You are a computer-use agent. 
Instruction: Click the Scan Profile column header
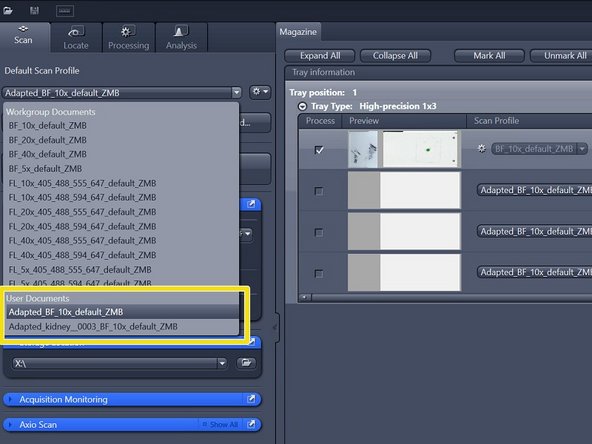coord(529,121)
